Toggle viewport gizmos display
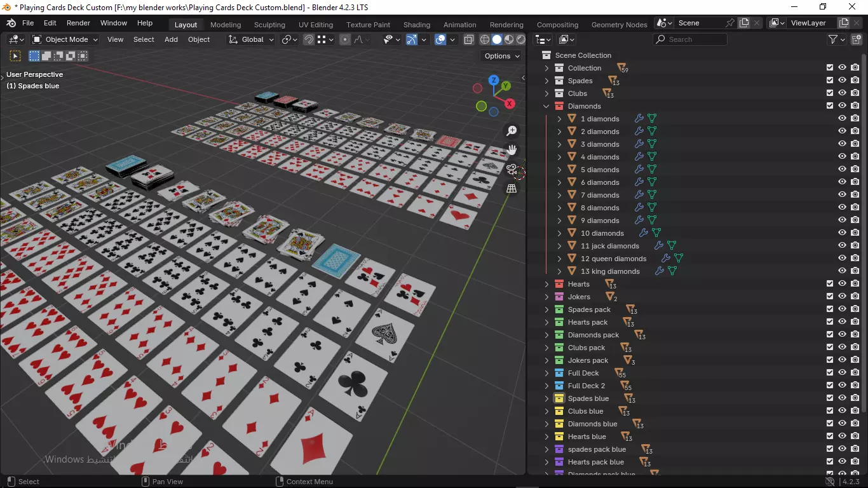The image size is (868, 488). [412, 39]
